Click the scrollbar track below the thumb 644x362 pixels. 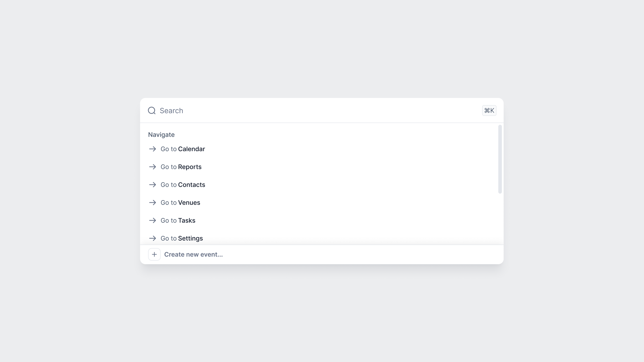tap(500, 219)
